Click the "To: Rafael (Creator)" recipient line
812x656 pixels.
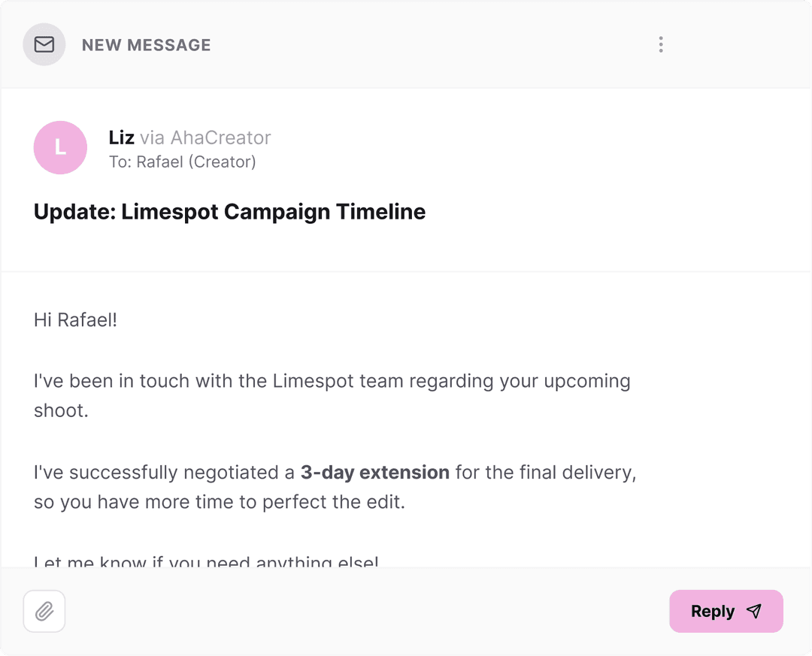coord(182,162)
